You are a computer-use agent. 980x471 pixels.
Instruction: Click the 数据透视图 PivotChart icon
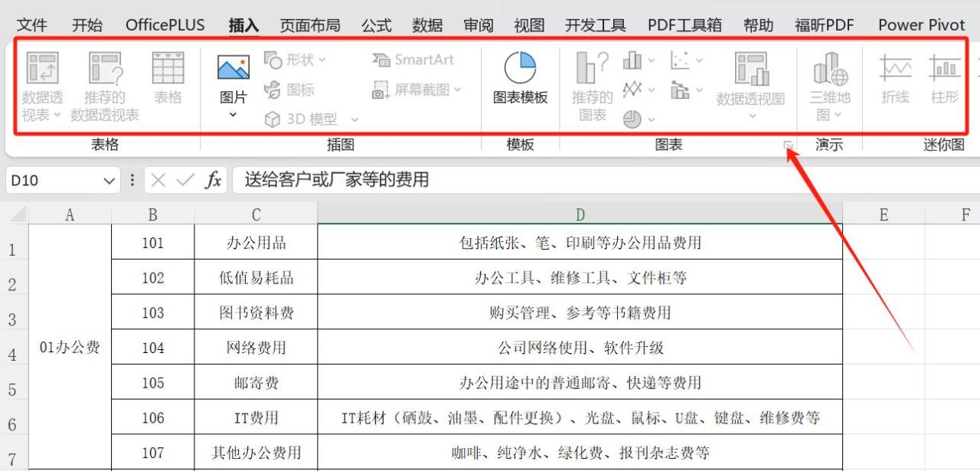click(x=751, y=68)
